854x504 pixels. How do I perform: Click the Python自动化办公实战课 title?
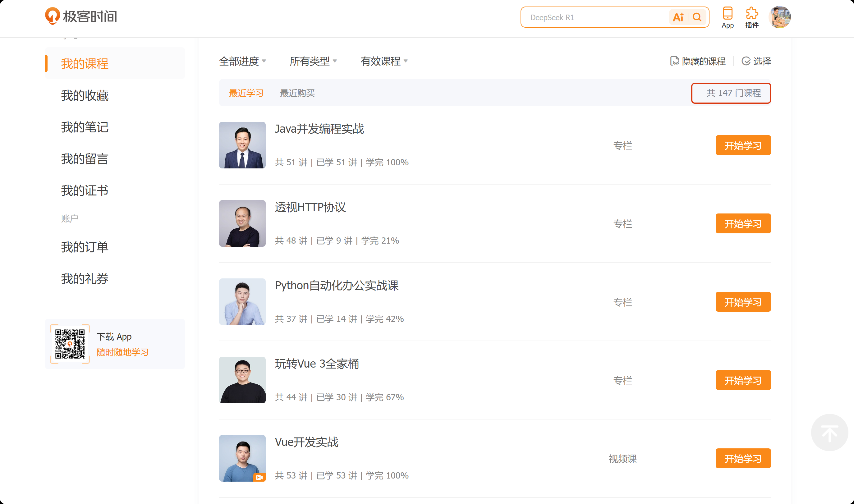(x=337, y=286)
